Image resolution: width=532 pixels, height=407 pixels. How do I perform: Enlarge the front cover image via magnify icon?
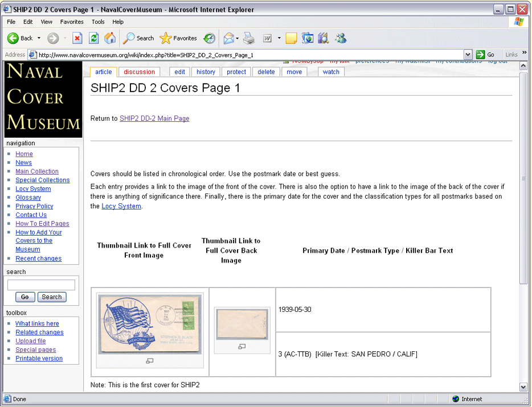pos(150,361)
